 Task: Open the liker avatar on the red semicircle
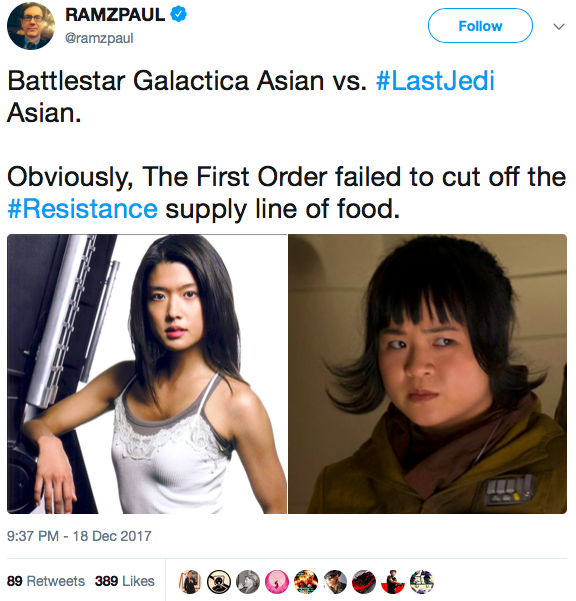point(393,581)
